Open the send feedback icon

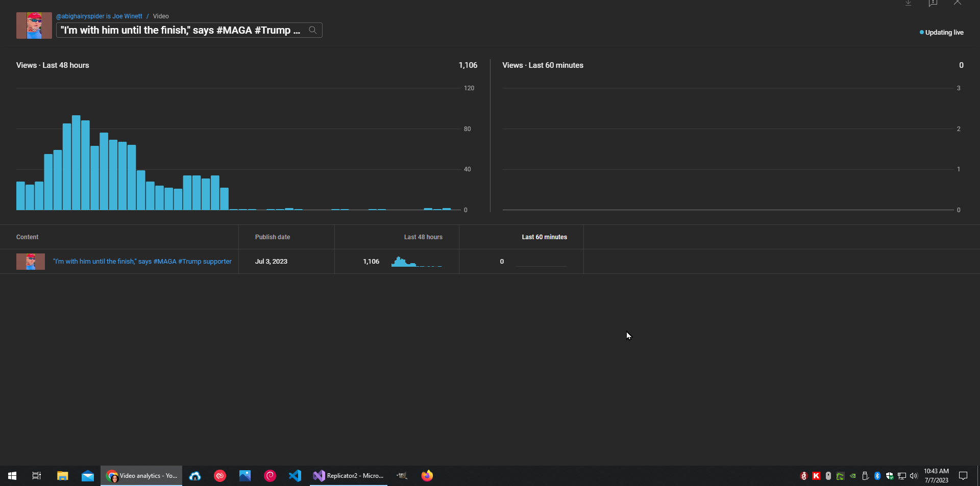tap(933, 3)
